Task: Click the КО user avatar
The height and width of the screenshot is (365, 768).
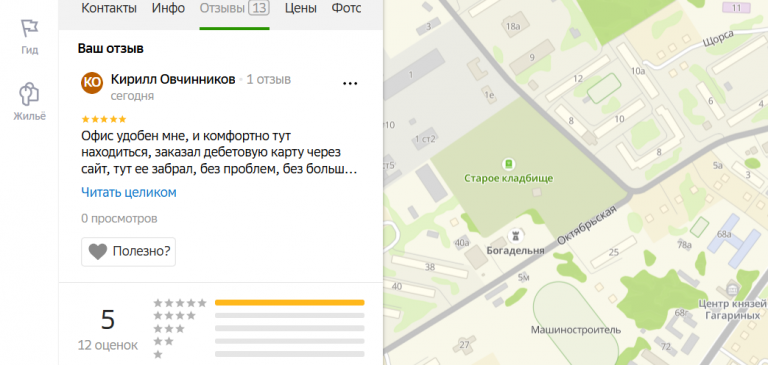Action: [92, 82]
